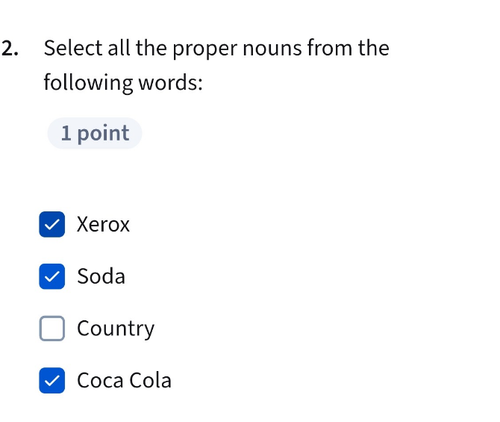Click the "Xerox" answer label
Screen dimensions: 500x422
coord(103,224)
